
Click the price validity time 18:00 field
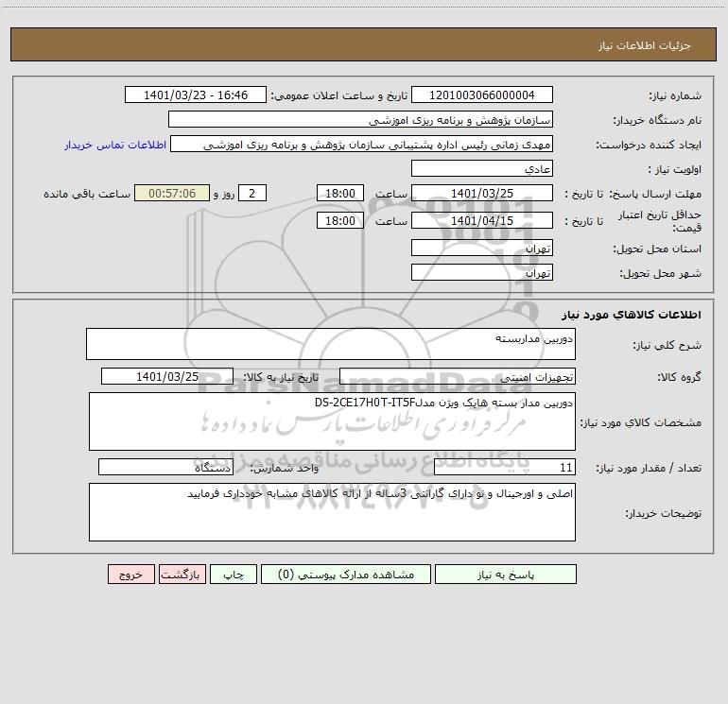[339, 220]
